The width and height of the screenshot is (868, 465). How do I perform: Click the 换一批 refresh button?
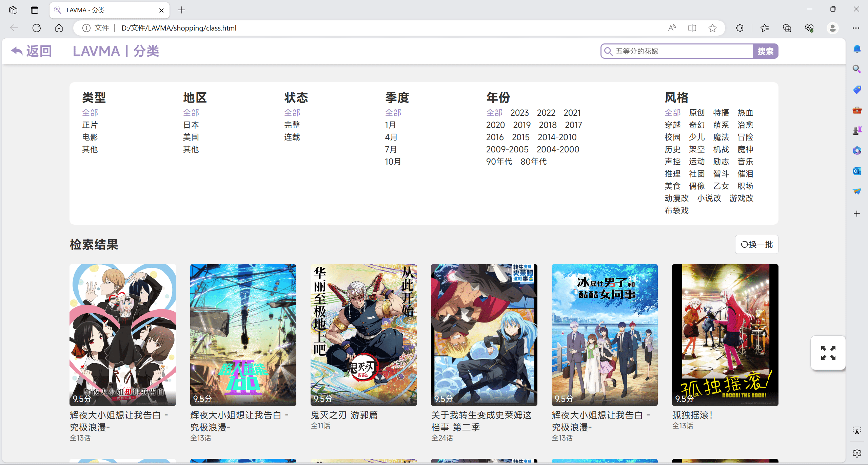[x=756, y=244]
